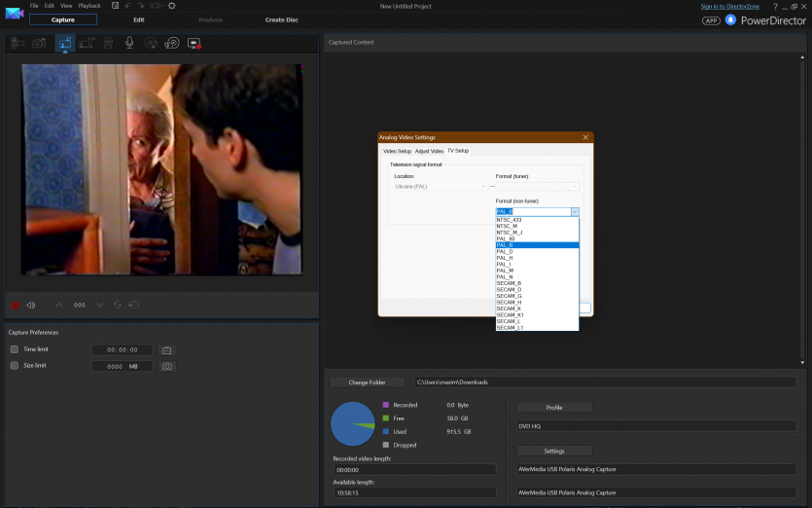Open the preferences gear icon
This screenshot has height=508, width=812.
click(x=172, y=6)
